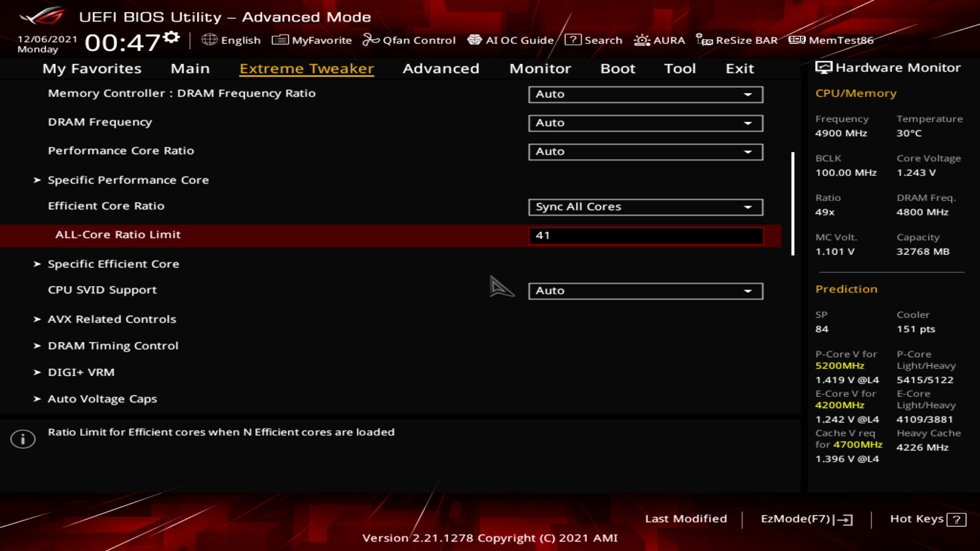Click the Last Modified button
This screenshot has height=551, width=980.
[x=685, y=519]
